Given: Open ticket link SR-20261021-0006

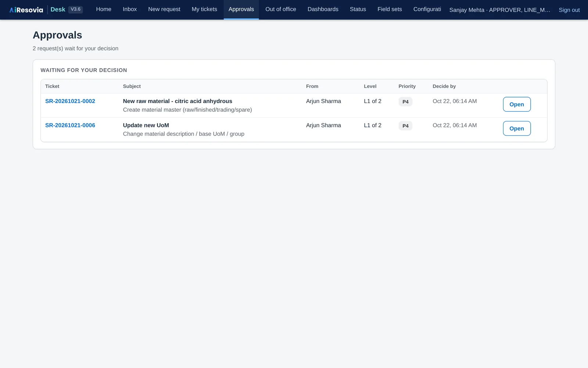Looking at the screenshot, I should tap(70, 125).
